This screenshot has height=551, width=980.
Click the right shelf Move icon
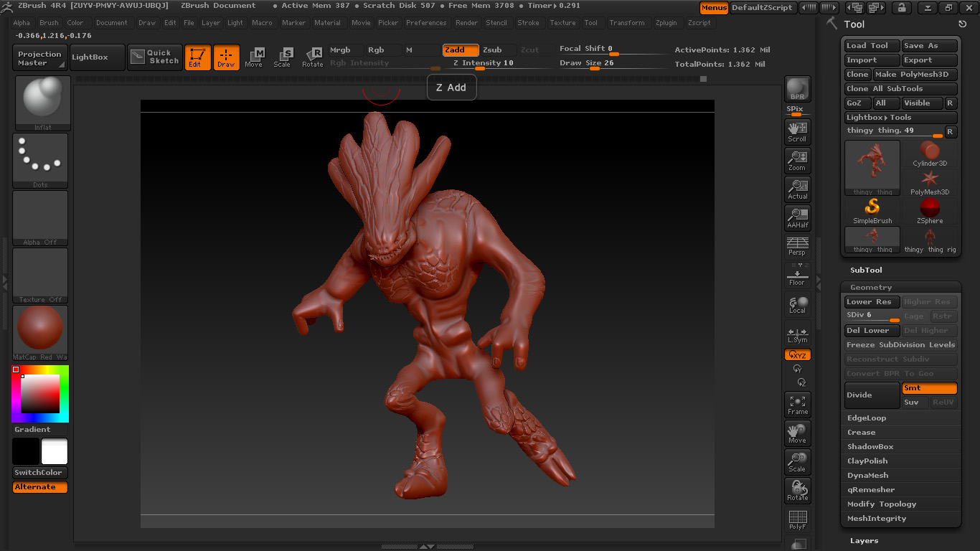click(x=797, y=433)
